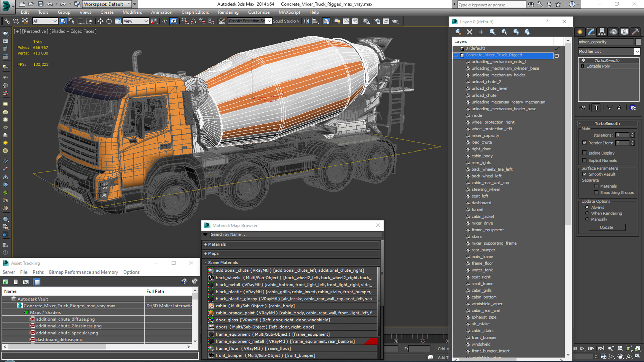Open the View reference coordinate dropdown
Screen dimensions: 644x362
click(x=136, y=21)
